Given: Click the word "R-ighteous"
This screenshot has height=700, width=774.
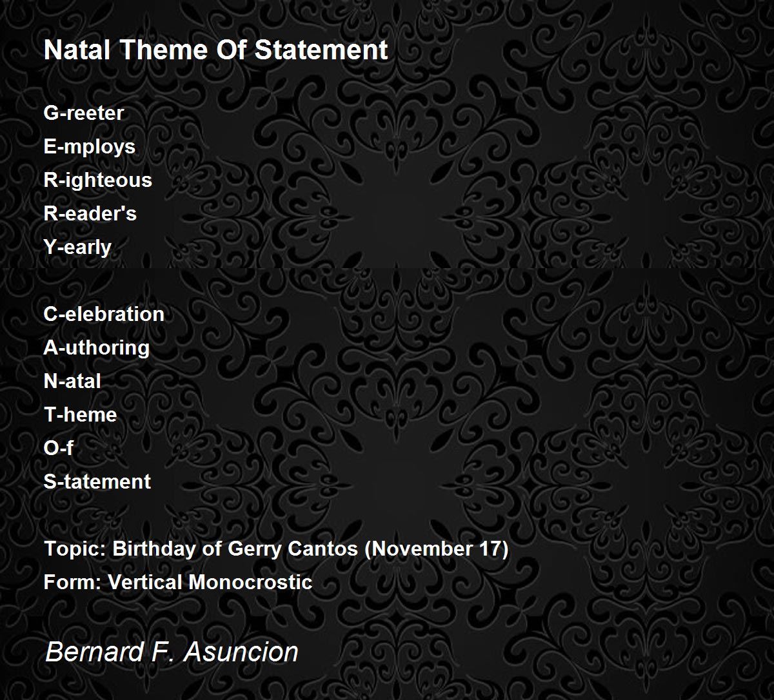Looking at the screenshot, I should [x=98, y=180].
